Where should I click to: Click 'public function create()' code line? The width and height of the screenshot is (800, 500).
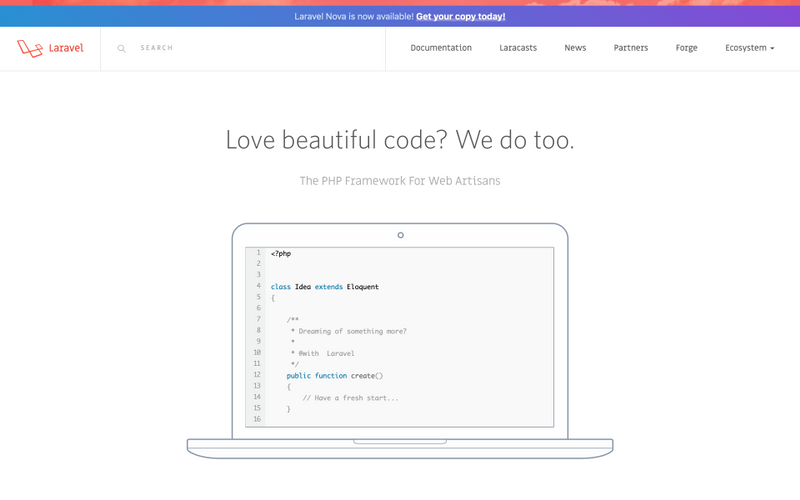pyautogui.click(x=335, y=376)
